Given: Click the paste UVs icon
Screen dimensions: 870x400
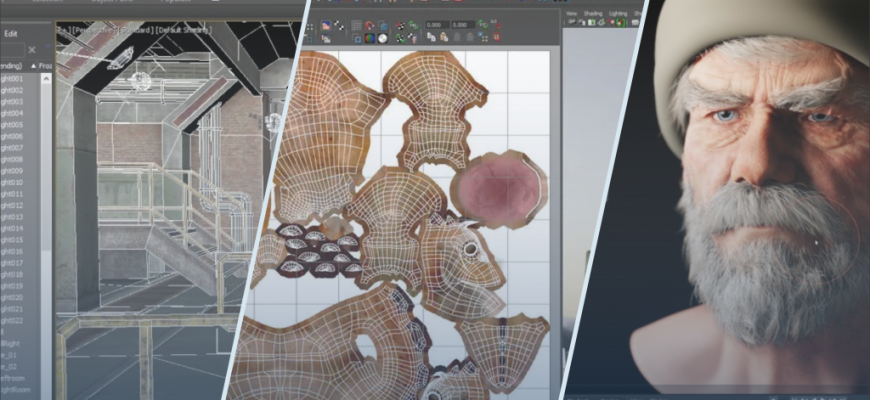Looking at the screenshot, I should (444, 37).
